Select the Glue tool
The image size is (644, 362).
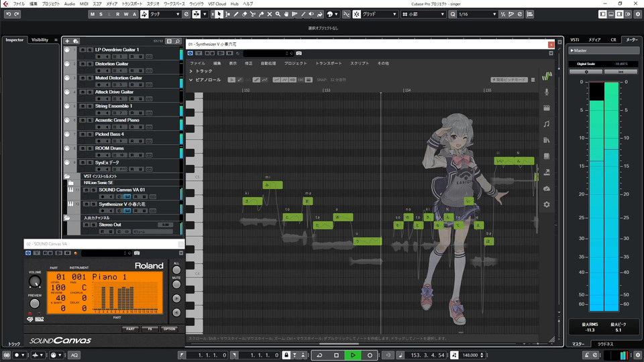coord(261,14)
